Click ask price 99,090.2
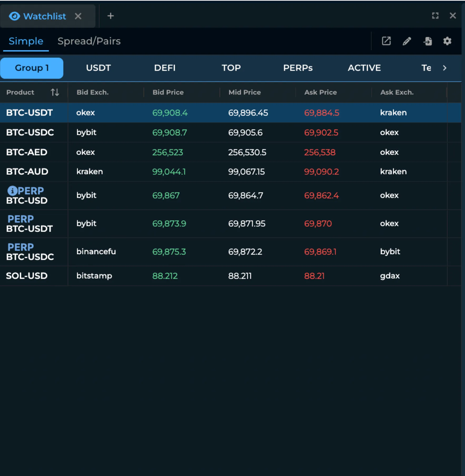Screen dimensions: 465x476 tap(321, 172)
